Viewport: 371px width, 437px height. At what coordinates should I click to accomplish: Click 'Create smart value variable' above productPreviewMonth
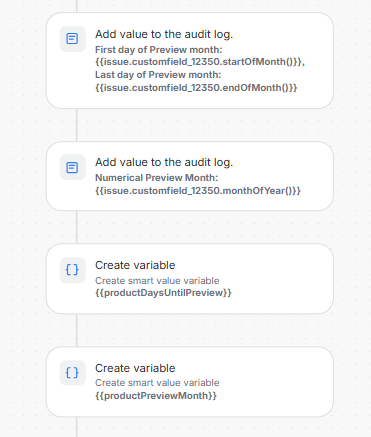[x=157, y=383]
